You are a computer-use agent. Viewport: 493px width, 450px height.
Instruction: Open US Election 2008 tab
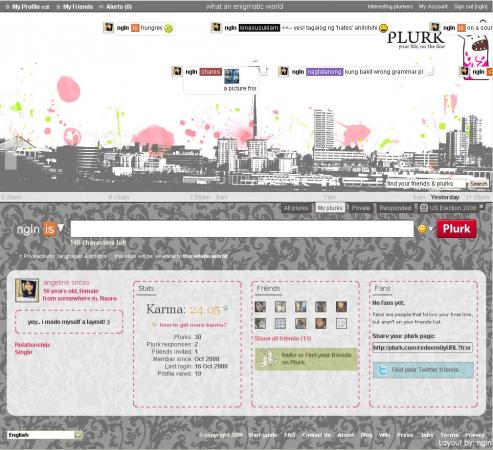click(449, 208)
